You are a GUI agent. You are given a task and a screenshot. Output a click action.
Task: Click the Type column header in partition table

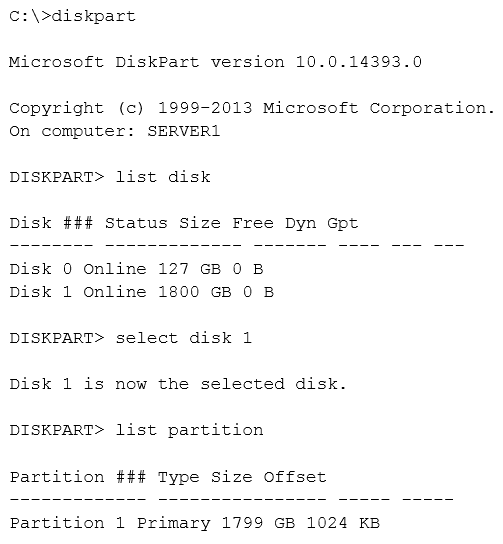[x=179, y=478]
